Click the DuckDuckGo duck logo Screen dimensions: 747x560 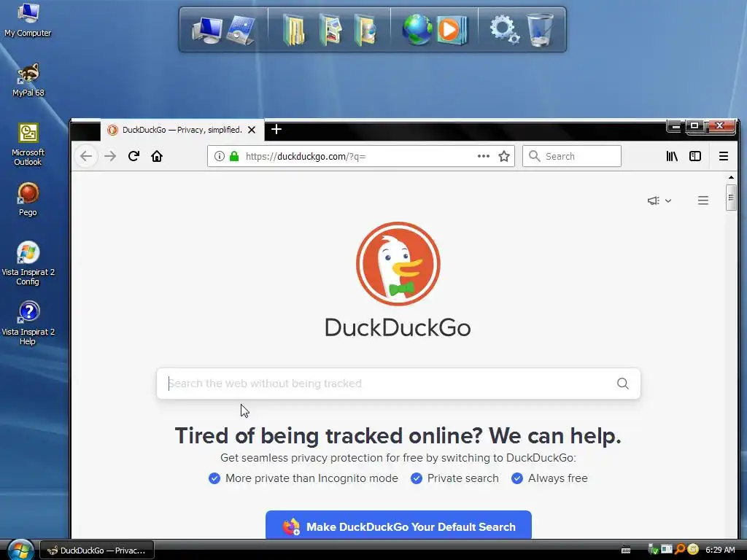[x=398, y=264]
